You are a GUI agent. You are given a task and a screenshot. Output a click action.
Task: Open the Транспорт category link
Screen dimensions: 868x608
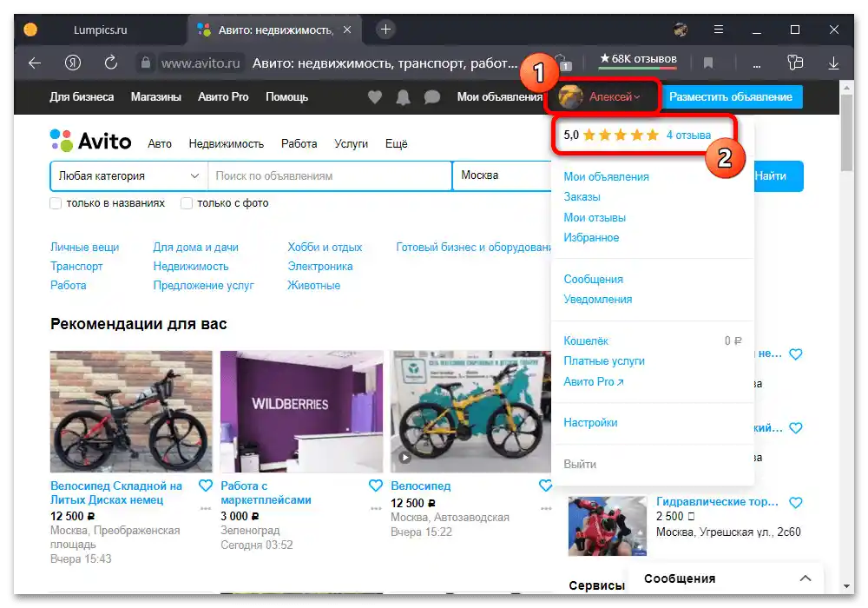(76, 267)
